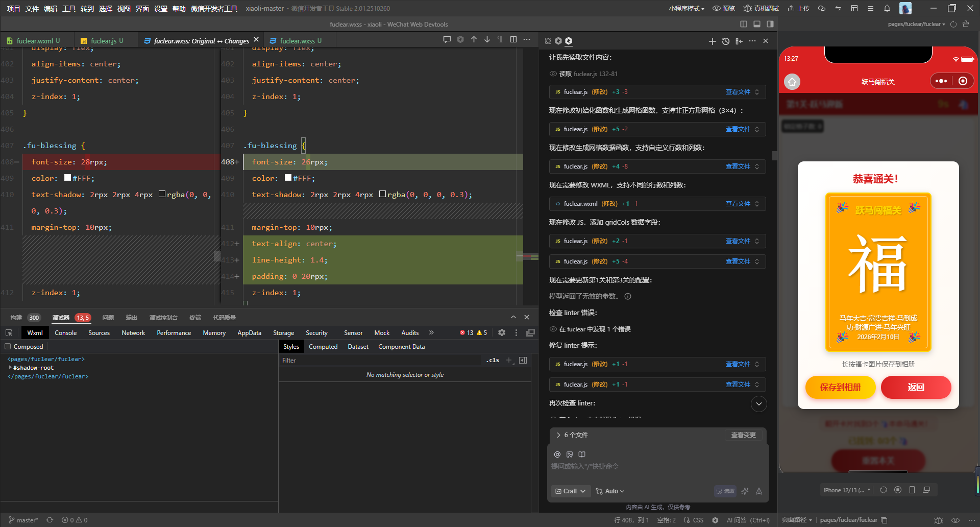
Task: Enable the Composed checkbox
Action: point(8,347)
